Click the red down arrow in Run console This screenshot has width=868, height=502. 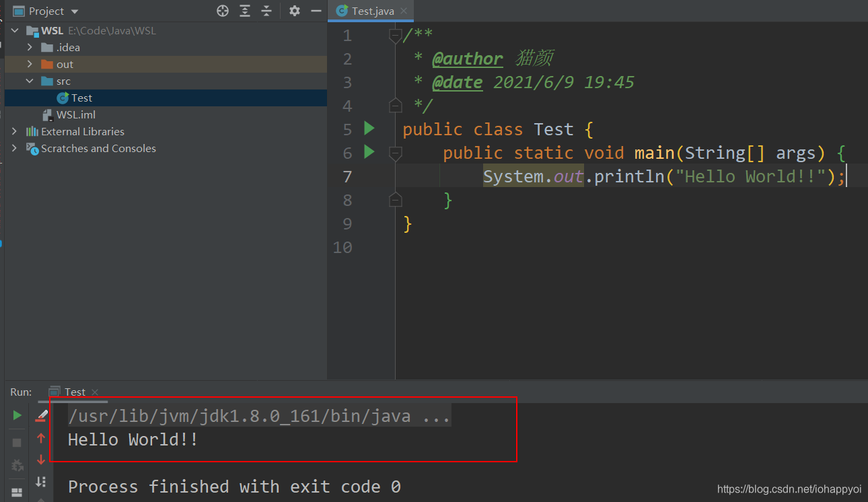[x=42, y=460]
